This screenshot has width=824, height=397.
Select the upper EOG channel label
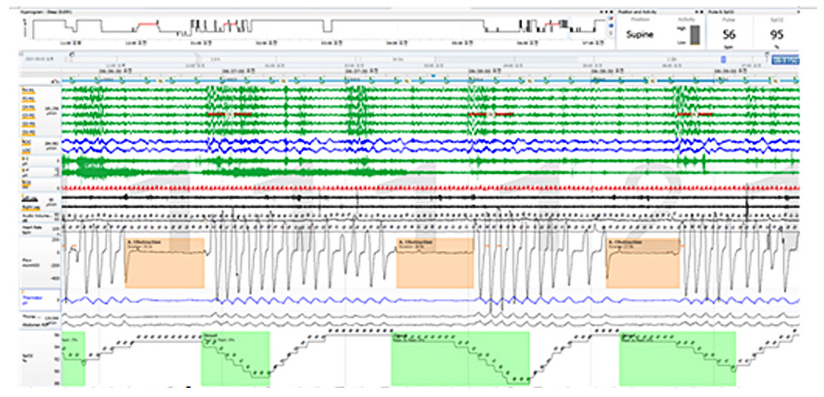pos(25,142)
